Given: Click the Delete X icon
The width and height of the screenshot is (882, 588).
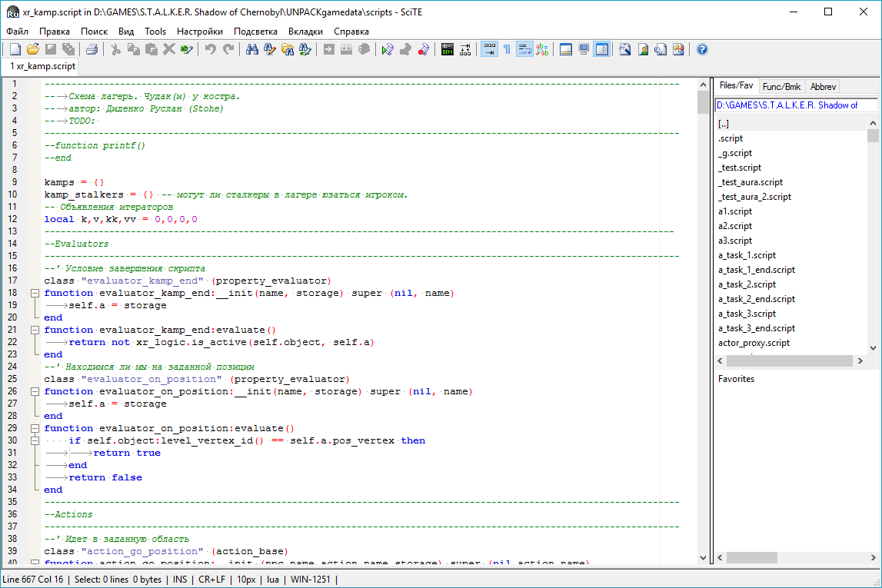Looking at the screenshot, I should click(168, 49).
